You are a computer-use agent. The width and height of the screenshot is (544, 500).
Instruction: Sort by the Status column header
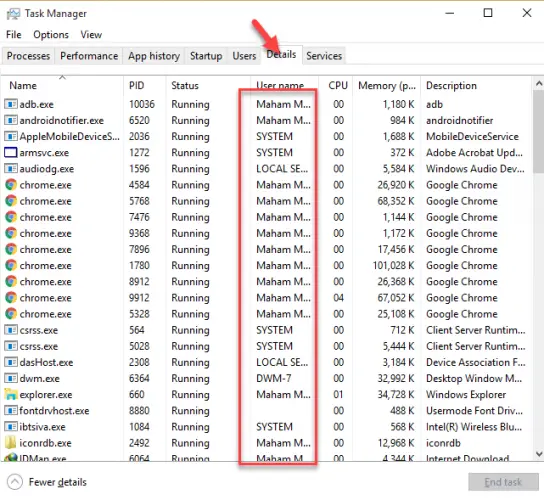click(208, 85)
